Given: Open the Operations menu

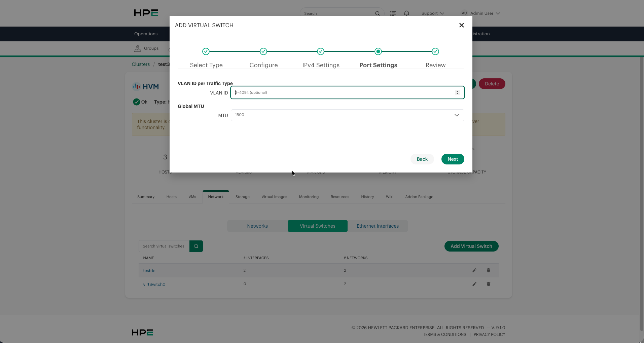Looking at the screenshot, I should click(146, 34).
